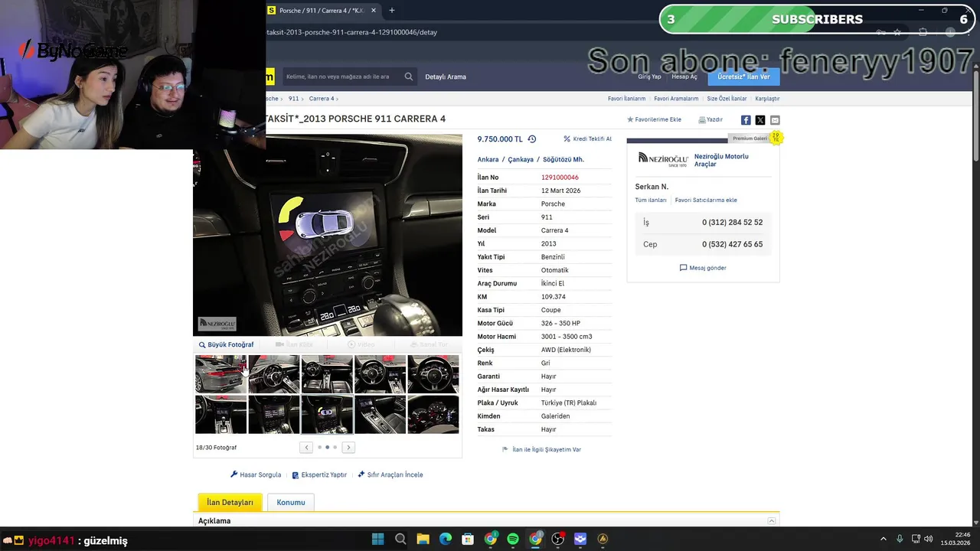The image size is (980, 551).
Task: Click Ücretsiz İlan Ver button
Action: pos(743,77)
